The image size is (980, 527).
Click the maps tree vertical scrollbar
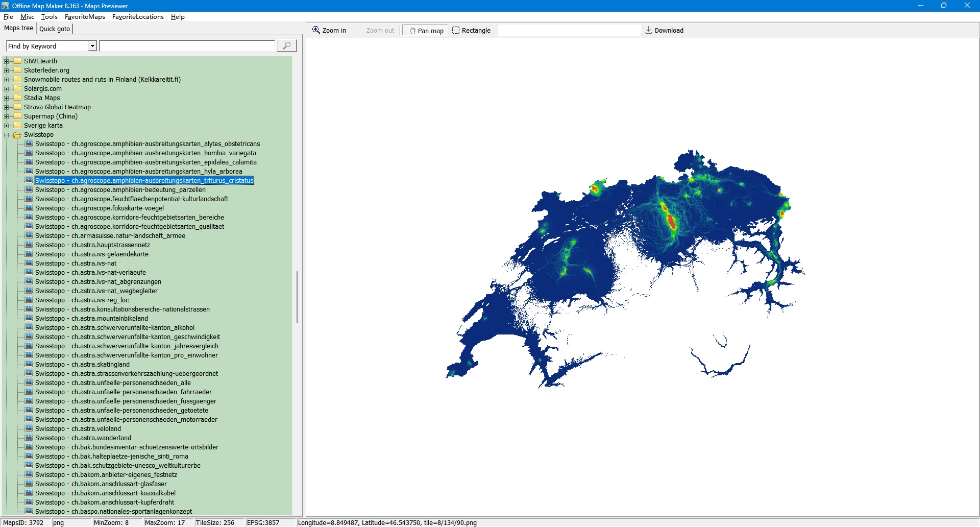(x=297, y=296)
